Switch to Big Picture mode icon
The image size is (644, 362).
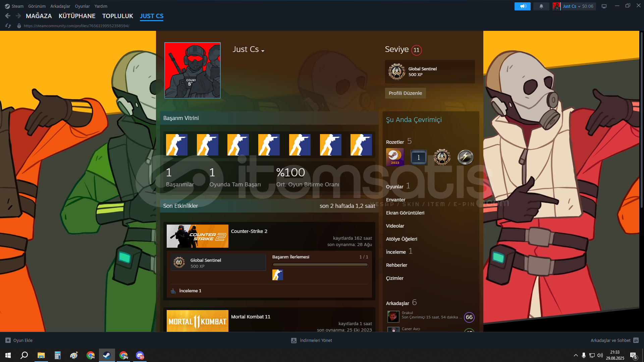(x=604, y=6)
